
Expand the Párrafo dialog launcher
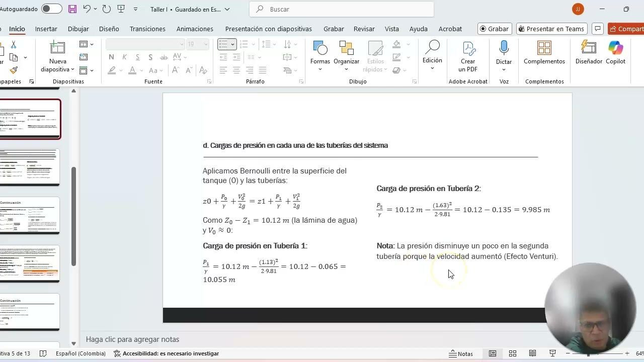click(301, 81)
